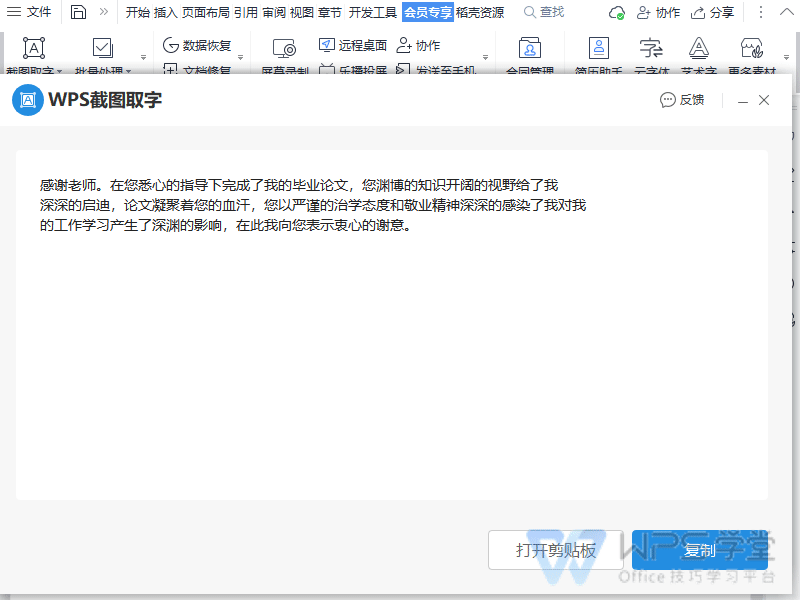Open the three-dot more options menu
The image size is (800, 600).
761,12
